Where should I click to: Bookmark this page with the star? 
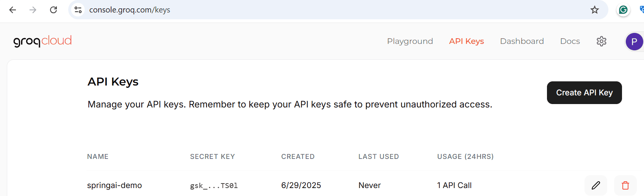coord(594,10)
